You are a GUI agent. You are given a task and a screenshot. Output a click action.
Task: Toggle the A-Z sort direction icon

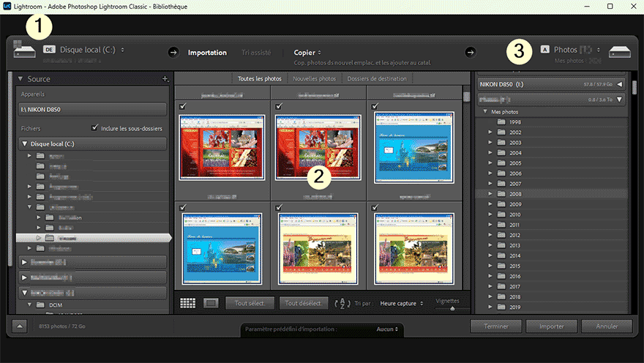(x=342, y=304)
